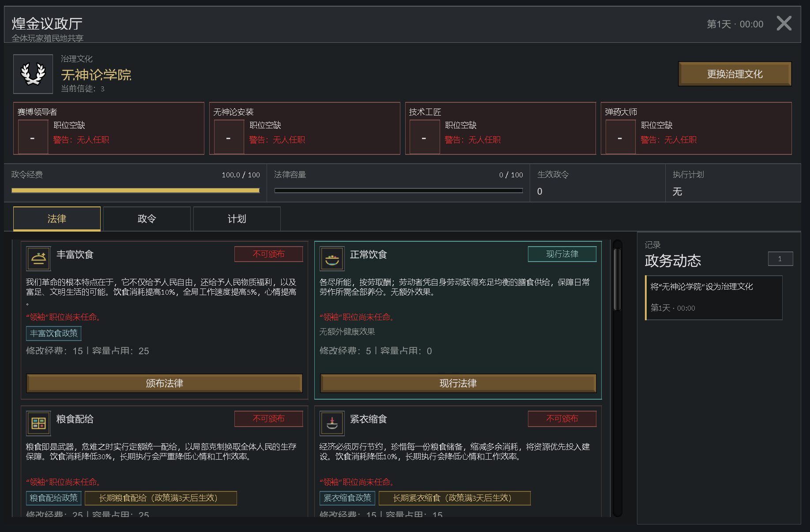Click the 更换治理文化 button

point(735,74)
